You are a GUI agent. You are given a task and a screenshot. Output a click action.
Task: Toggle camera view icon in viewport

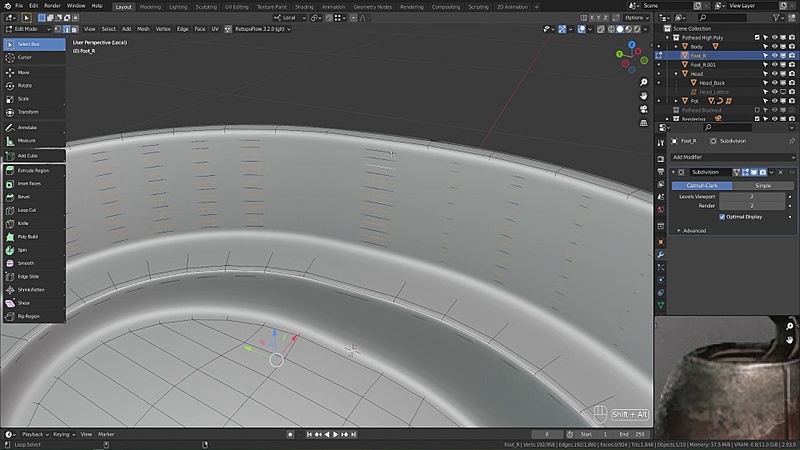[x=643, y=109]
